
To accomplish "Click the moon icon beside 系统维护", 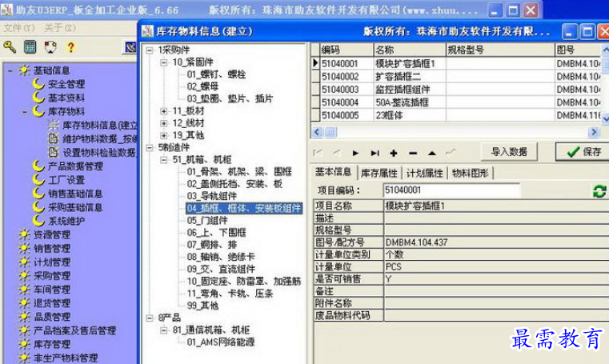I will (38, 221).
